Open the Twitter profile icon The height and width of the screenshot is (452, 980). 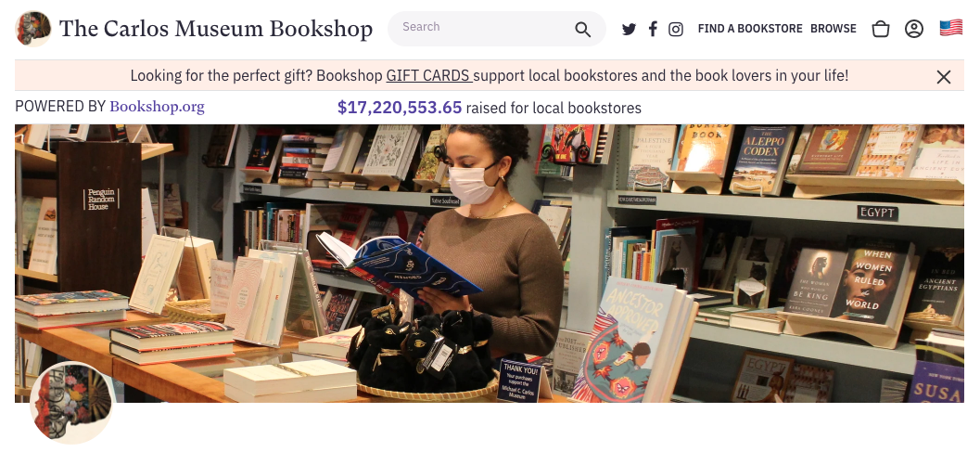coord(629,29)
